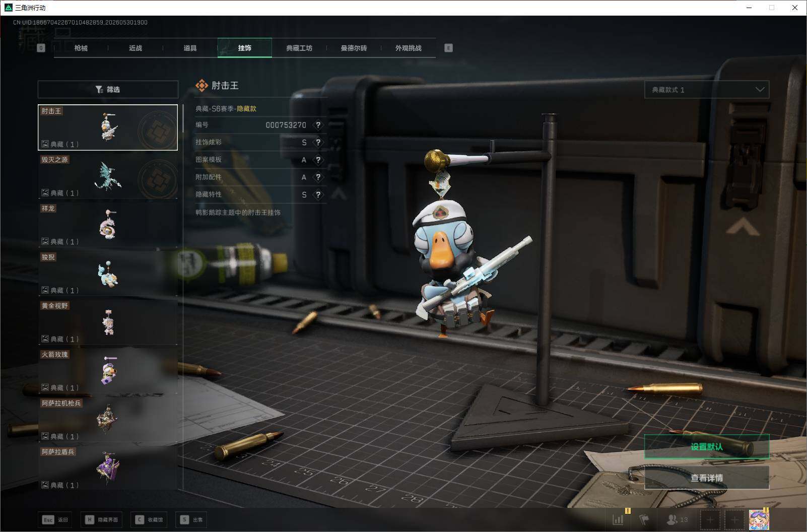Screen dimensions: 807x532
Task: Click the Esc 返回 button
Action: point(55,519)
